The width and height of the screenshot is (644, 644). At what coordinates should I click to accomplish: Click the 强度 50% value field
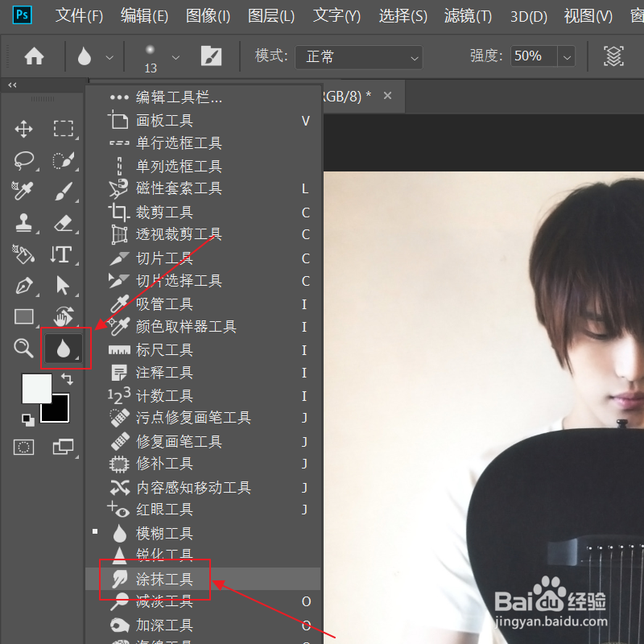click(x=534, y=56)
